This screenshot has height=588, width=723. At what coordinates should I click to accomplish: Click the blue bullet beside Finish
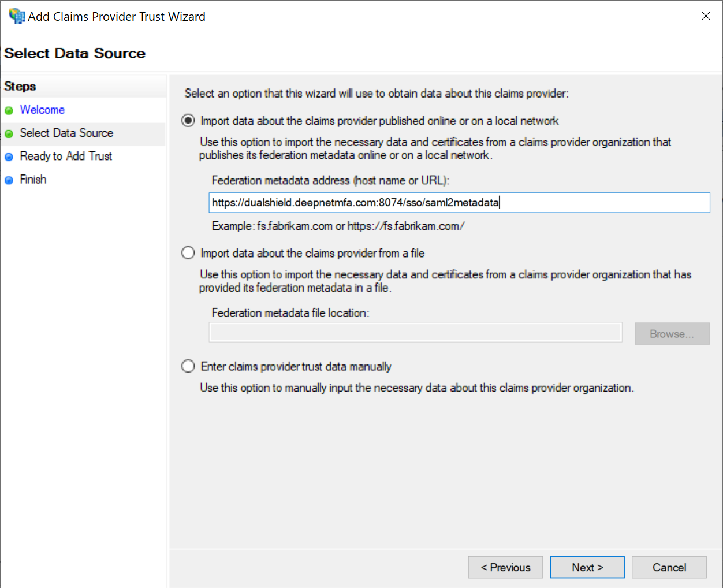tap(9, 180)
